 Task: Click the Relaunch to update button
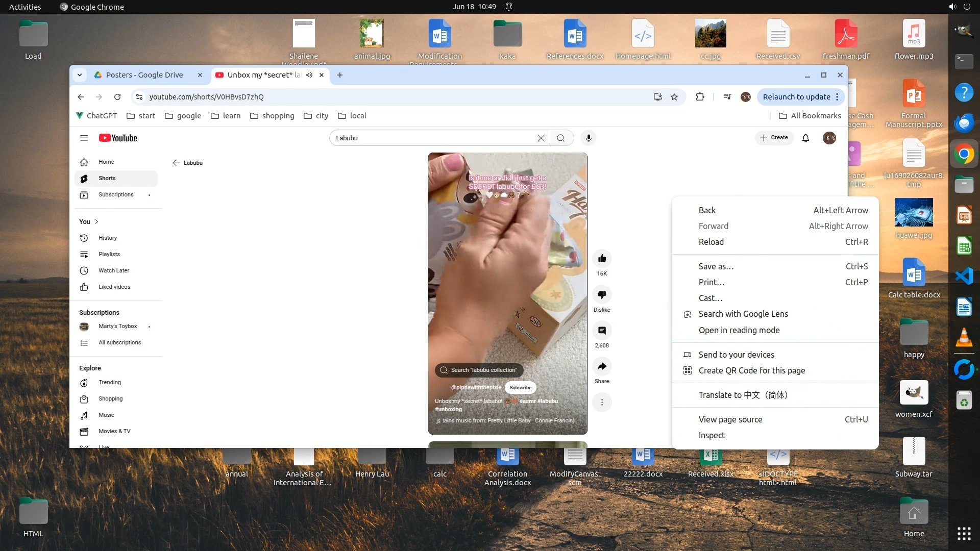pyautogui.click(x=796, y=97)
